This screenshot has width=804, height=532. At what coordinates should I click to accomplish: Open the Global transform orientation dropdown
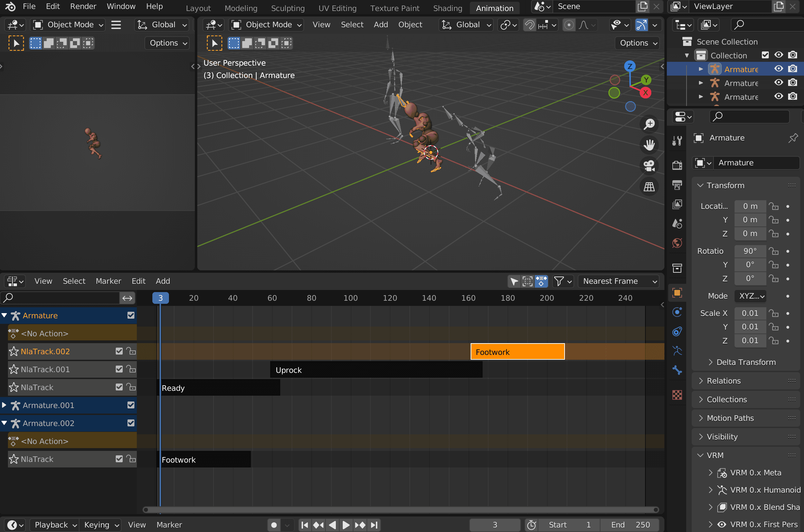point(466,25)
